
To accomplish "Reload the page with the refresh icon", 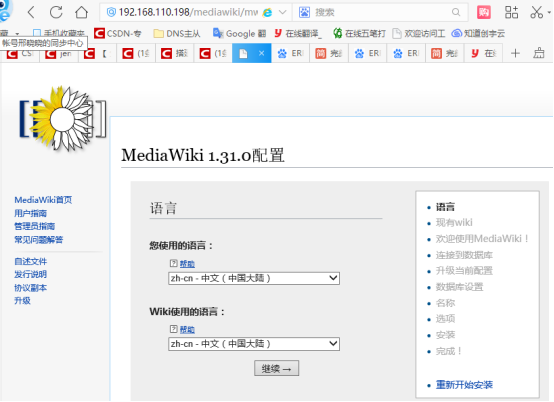I will (x=56, y=12).
